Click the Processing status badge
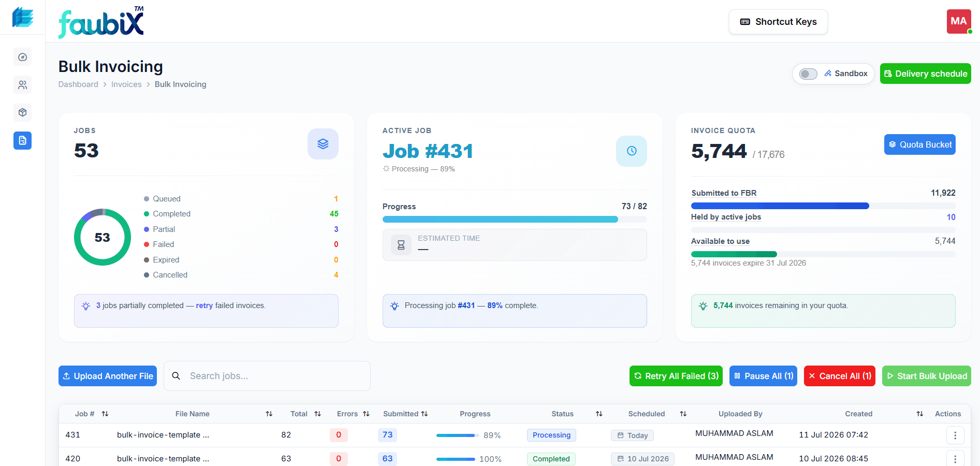Image resolution: width=980 pixels, height=466 pixels. pyautogui.click(x=551, y=435)
